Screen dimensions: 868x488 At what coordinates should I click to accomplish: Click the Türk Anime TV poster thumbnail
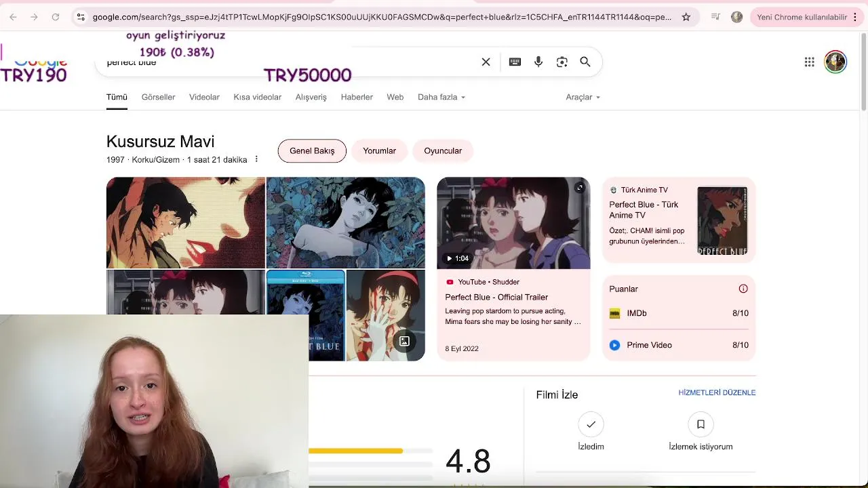point(722,221)
